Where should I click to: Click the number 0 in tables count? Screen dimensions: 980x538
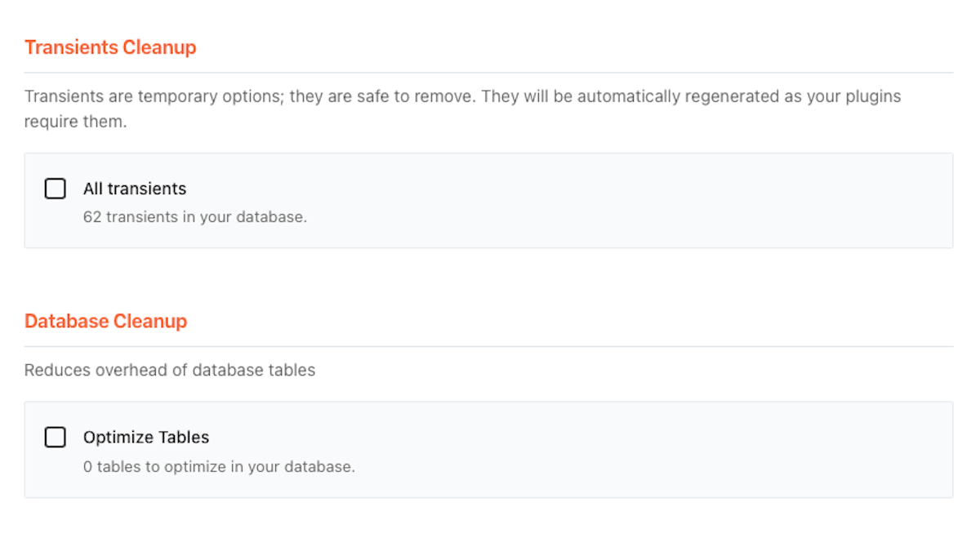point(87,467)
